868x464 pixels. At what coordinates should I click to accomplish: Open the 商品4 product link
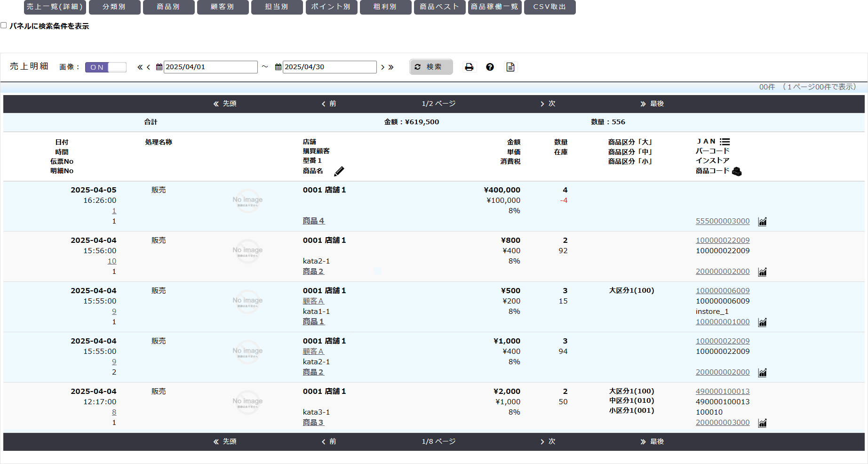coord(313,221)
